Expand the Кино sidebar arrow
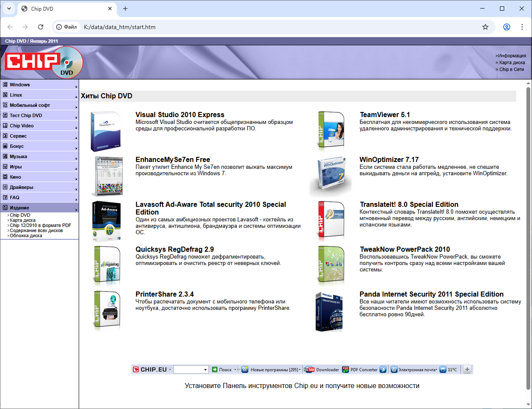Screen dimensions: 532x409 (x=76, y=179)
